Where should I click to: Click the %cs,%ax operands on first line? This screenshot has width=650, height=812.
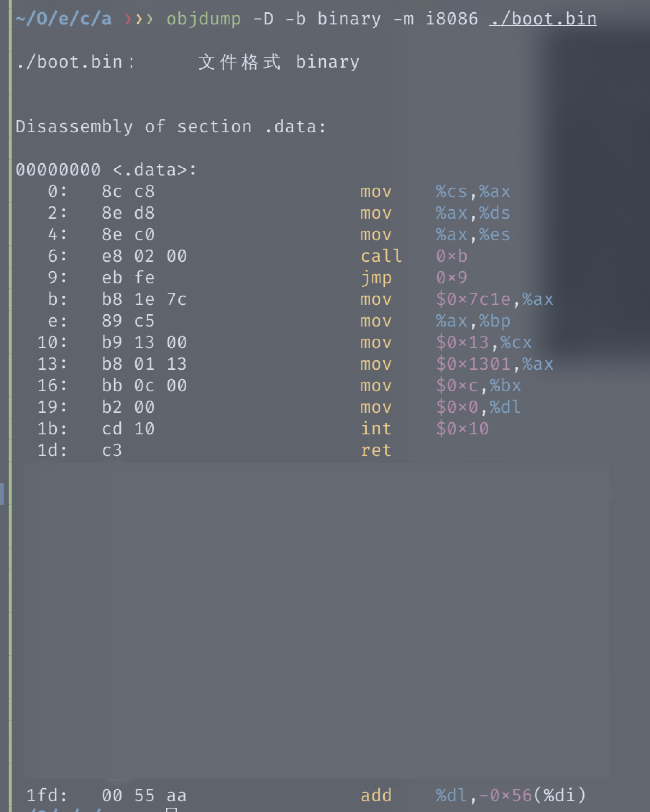[x=473, y=191]
